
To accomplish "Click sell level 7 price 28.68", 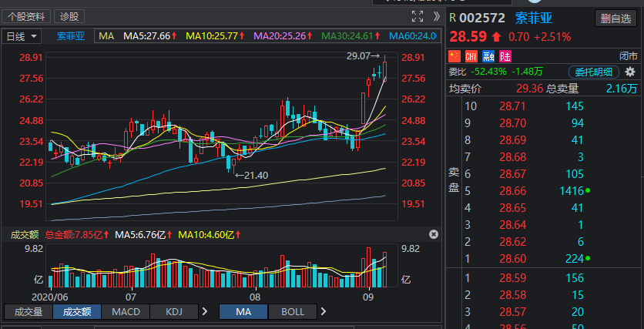I will (512, 157).
